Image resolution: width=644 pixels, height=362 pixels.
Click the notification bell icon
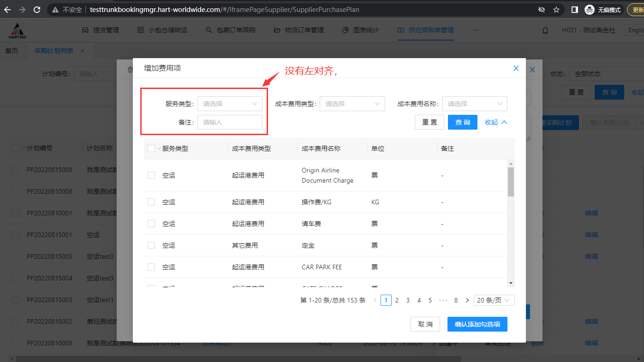pos(545,30)
